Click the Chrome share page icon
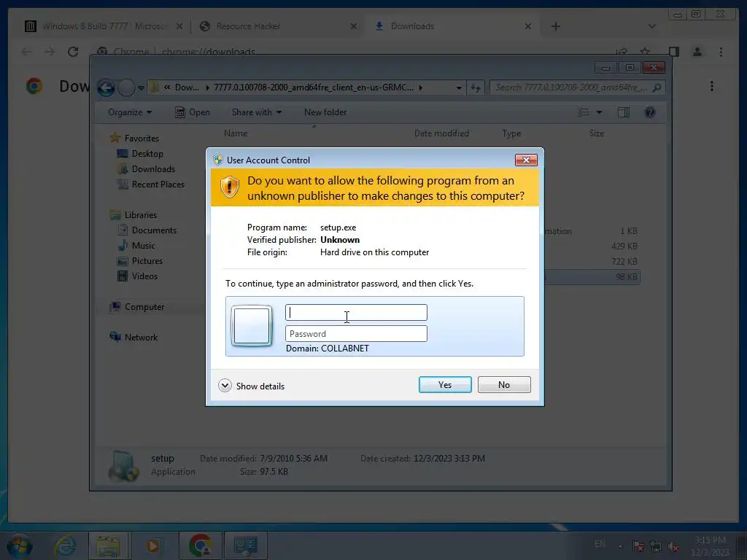Image resolution: width=747 pixels, height=560 pixels. (x=622, y=52)
